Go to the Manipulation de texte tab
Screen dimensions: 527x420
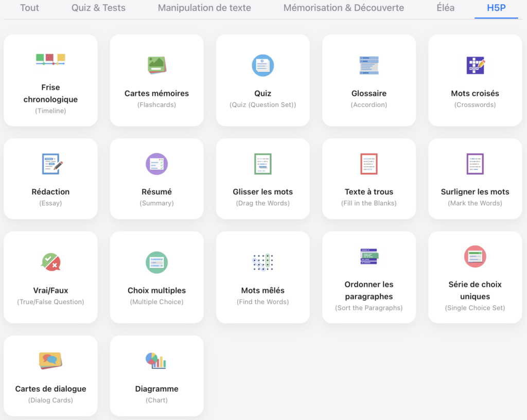coord(204,8)
